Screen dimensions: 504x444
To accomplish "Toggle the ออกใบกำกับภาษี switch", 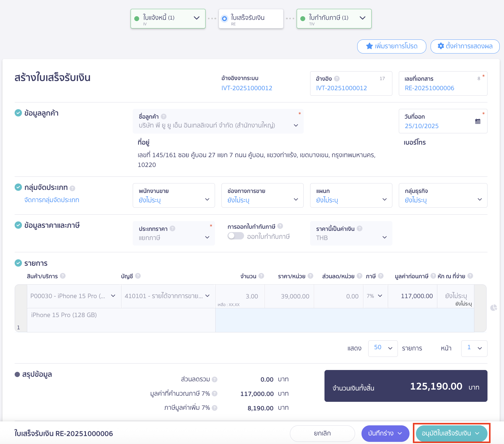I will pyautogui.click(x=236, y=236).
